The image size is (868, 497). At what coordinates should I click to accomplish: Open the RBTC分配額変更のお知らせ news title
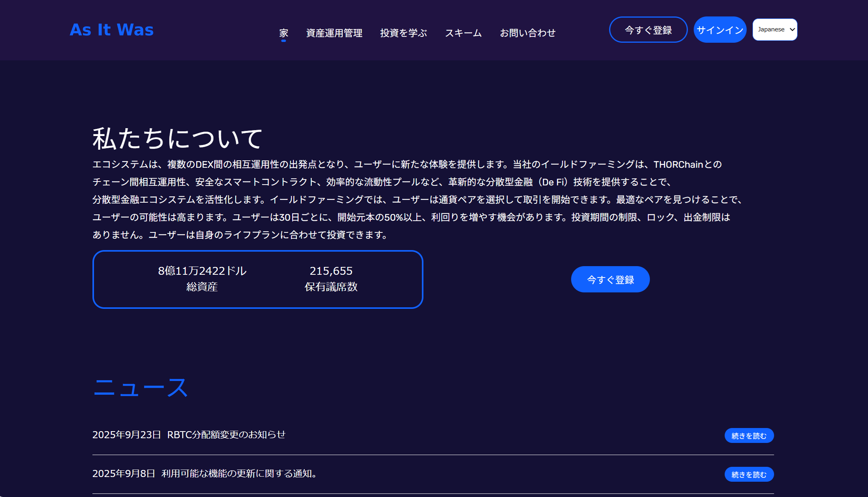pyautogui.click(x=226, y=435)
